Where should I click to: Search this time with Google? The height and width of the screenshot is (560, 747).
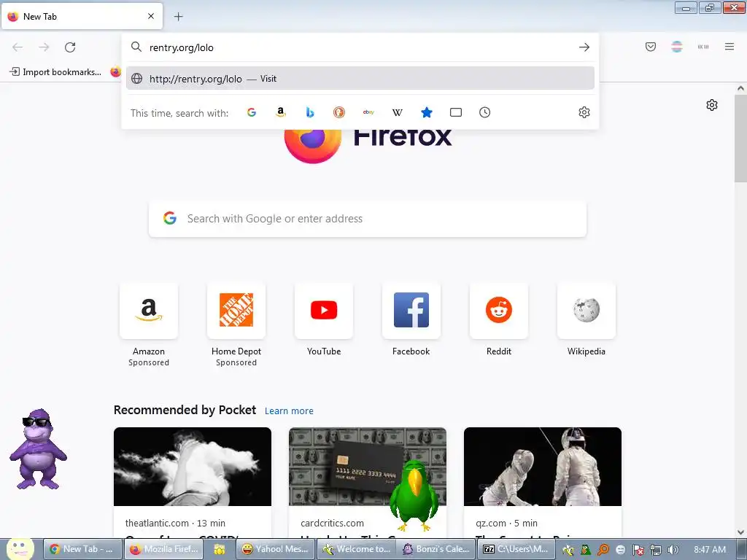click(252, 112)
